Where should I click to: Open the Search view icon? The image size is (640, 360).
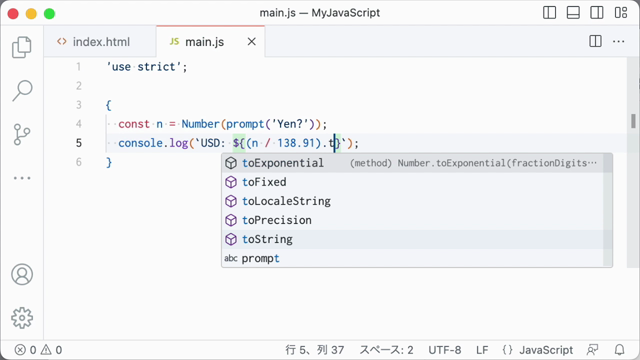[22, 90]
